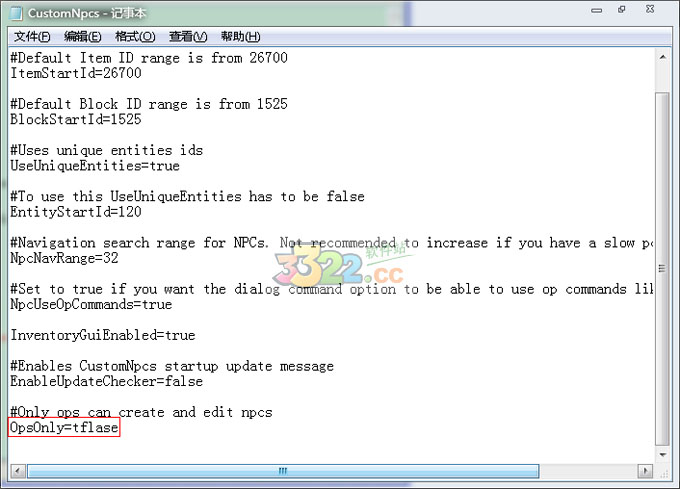
Task: Click the line 'InventoryGuiEnabled=true'
Action: click(x=103, y=335)
